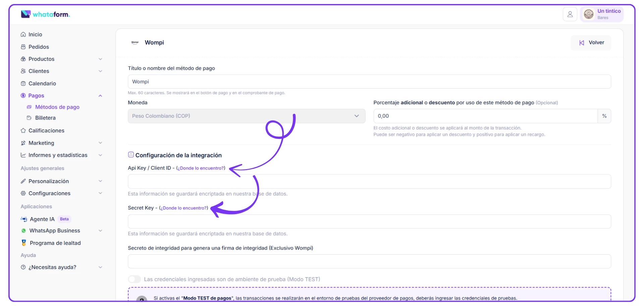Enable the Modo TEST credentials toggle
Image resolution: width=644 pixels, height=306 pixels.
coord(135,279)
